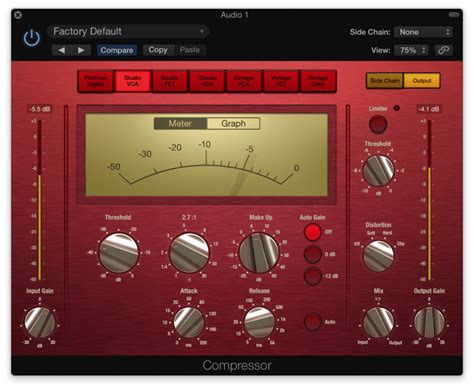Set Auto Gain to -12 dB
This screenshot has height=389, width=474.
pos(313,276)
